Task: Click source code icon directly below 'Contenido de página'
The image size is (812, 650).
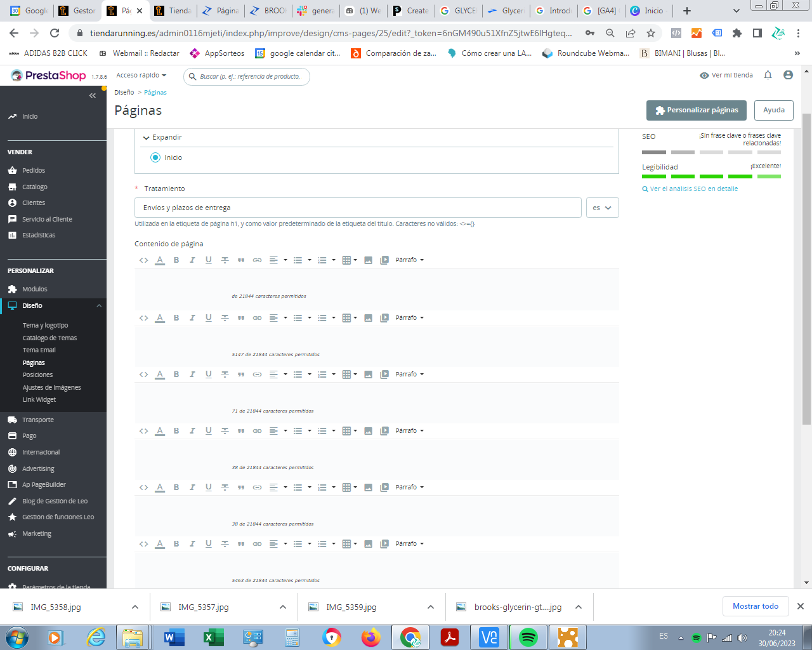Action: pos(144,260)
